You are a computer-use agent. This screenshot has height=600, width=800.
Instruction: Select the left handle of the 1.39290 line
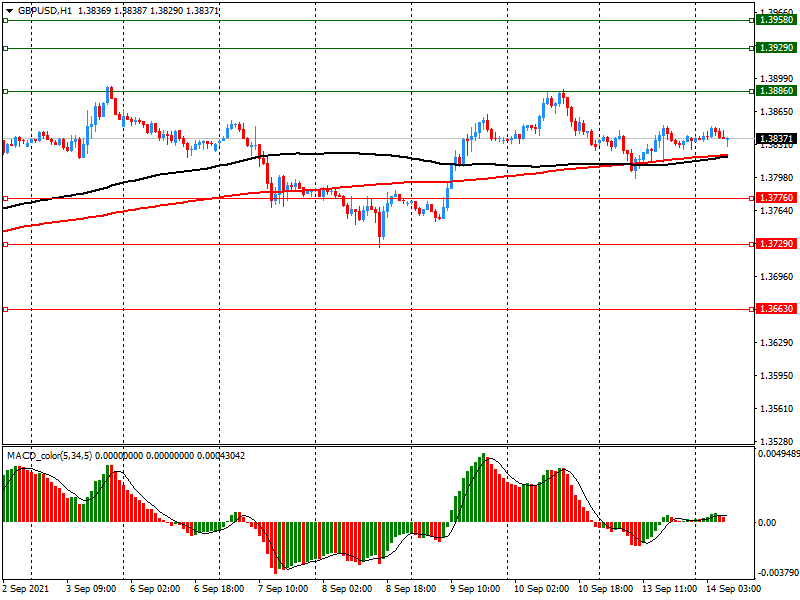tap(6, 48)
